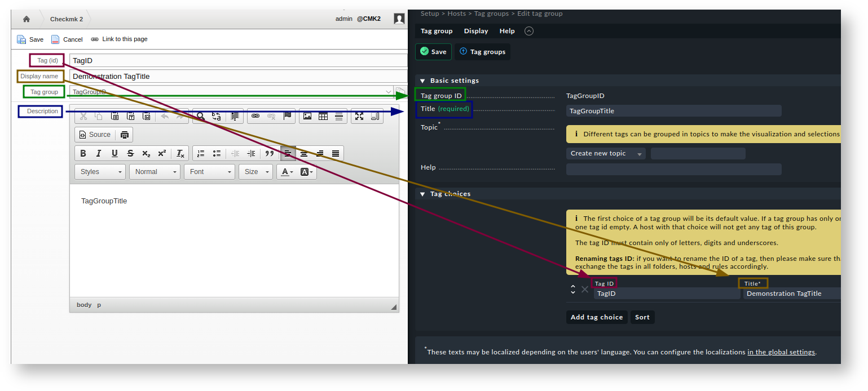
Task: Click the Unlink icon
Action: pyautogui.click(x=271, y=116)
